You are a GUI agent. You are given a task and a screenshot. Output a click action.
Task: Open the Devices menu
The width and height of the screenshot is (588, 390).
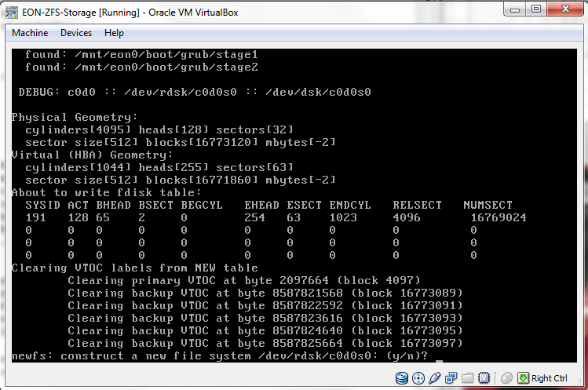click(x=76, y=33)
